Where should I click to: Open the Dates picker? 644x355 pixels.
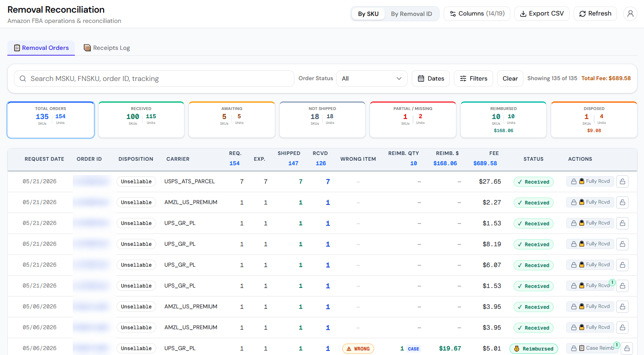point(431,79)
